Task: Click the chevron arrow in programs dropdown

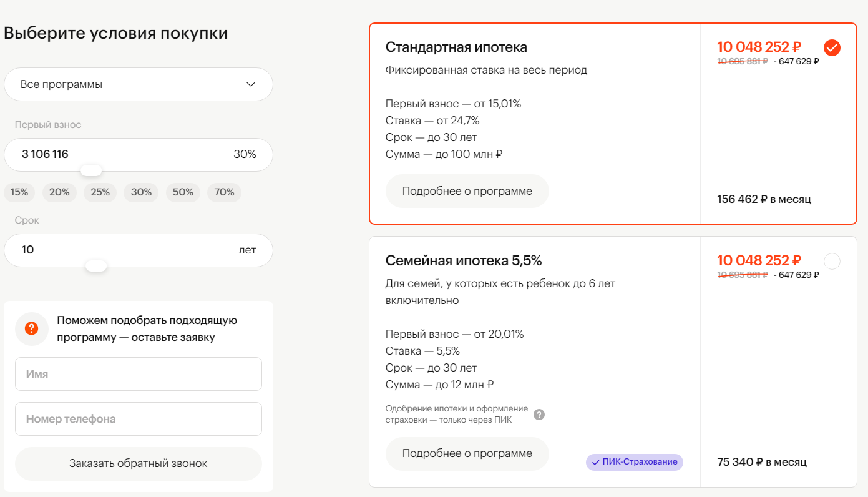Action: [x=251, y=84]
